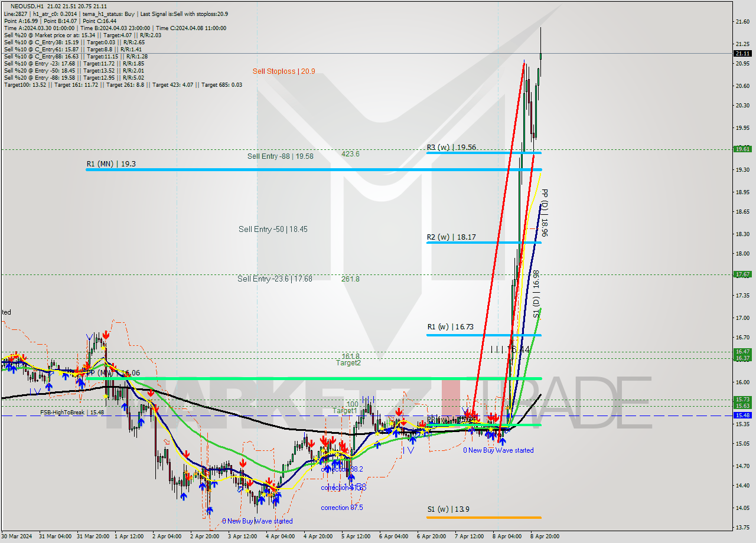This screenshot has width=756, height=543.
Task: Click the 'FSB-HighToBreak | 15.48' label
Action: 72,413
